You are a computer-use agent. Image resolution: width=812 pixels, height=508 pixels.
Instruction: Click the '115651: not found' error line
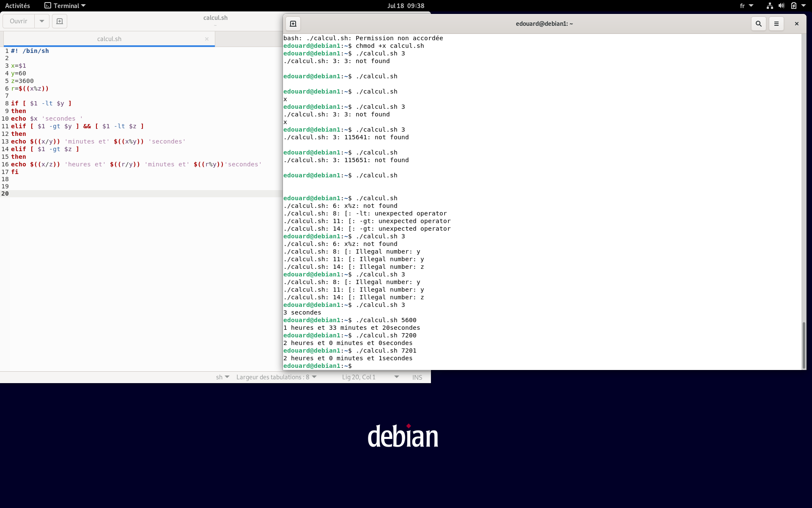click(x=346, y=160)
